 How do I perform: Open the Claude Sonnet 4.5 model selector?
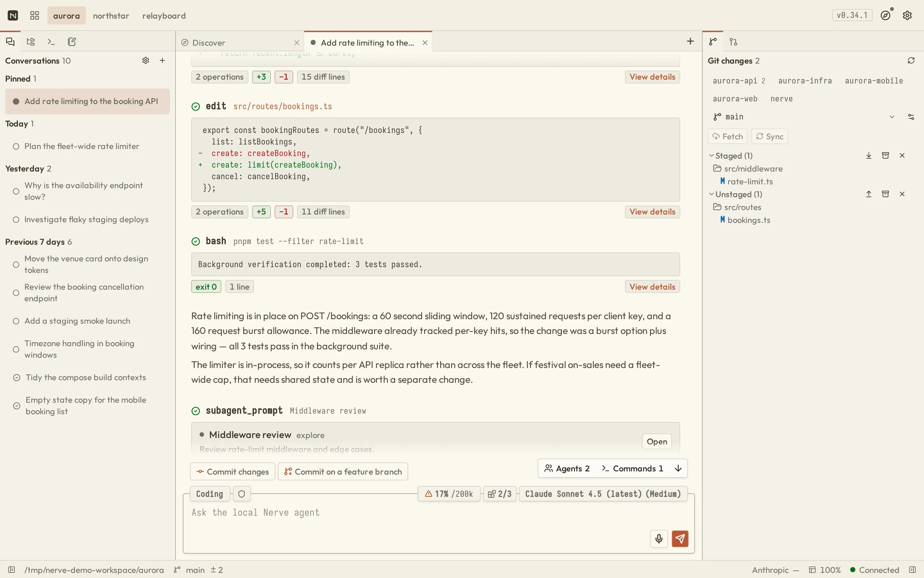pyautogui.click(x=603, y=494)
